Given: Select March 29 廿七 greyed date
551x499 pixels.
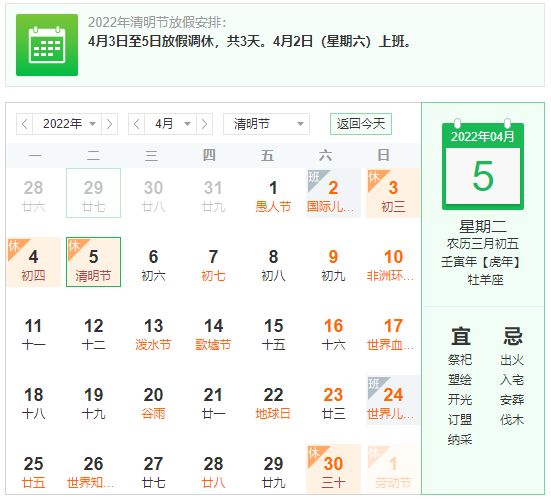Looking at the screenshot, I should coord(93,193).
